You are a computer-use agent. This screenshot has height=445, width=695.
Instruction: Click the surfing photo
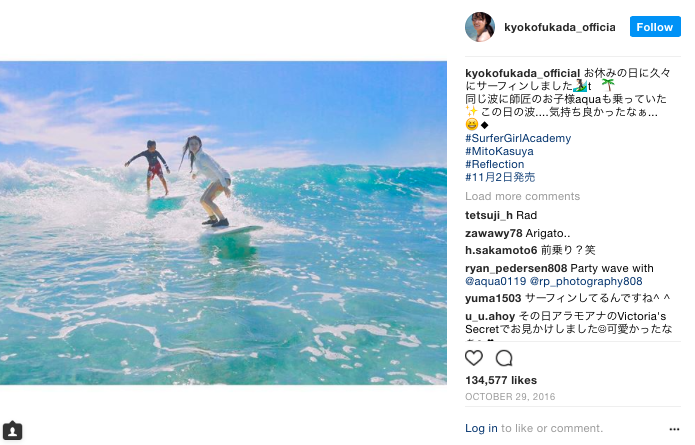pyautogui.click(x=223, y=223)
